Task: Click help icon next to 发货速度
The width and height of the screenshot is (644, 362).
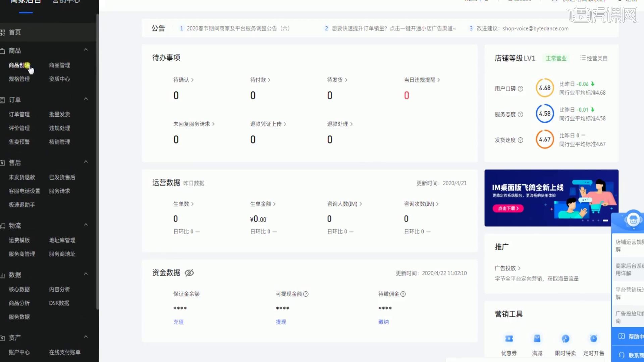Action: tap(520, 140)
